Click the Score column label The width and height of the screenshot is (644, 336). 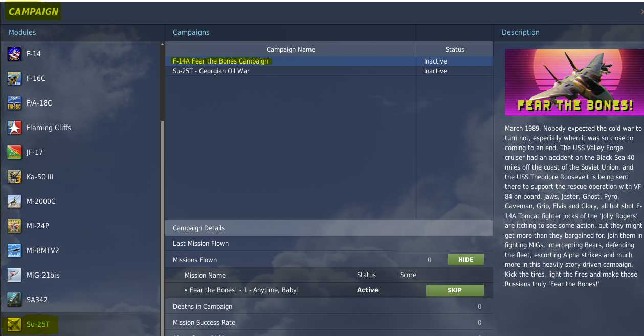click(408, 275)
